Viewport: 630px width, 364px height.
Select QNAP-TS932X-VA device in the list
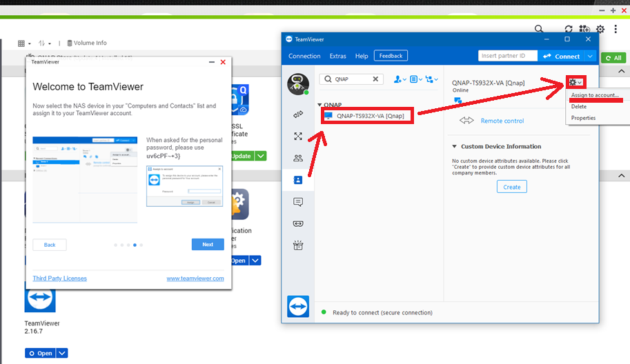pos(370,116)
